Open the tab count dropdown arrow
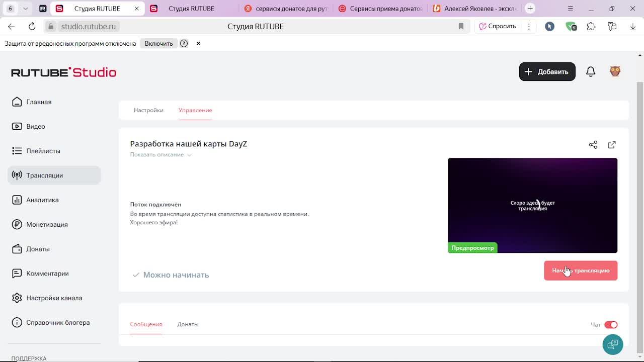 tap(25, 9)
